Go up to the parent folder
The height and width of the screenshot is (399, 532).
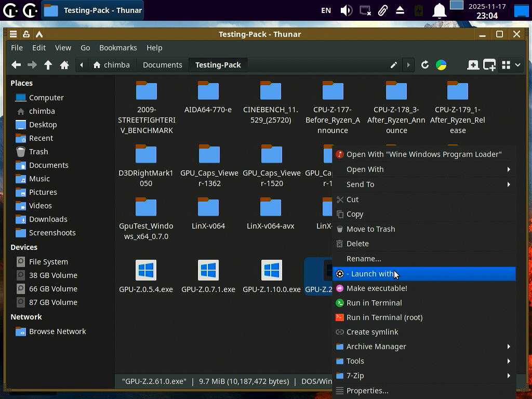pyautogui.click(x=48, y=65)
